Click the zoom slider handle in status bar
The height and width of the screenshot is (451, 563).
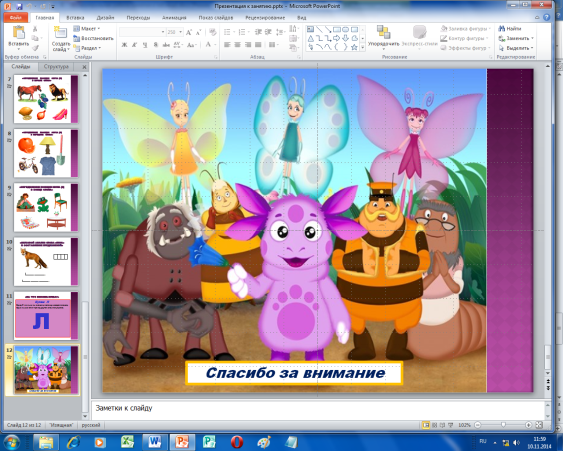click(x=503, y=425)
